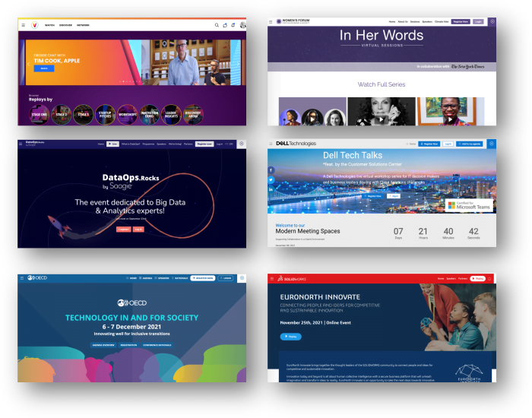Screen dimensions: 532x418
Task: Click the Conference Rationale button
Action: coord(157,345)
